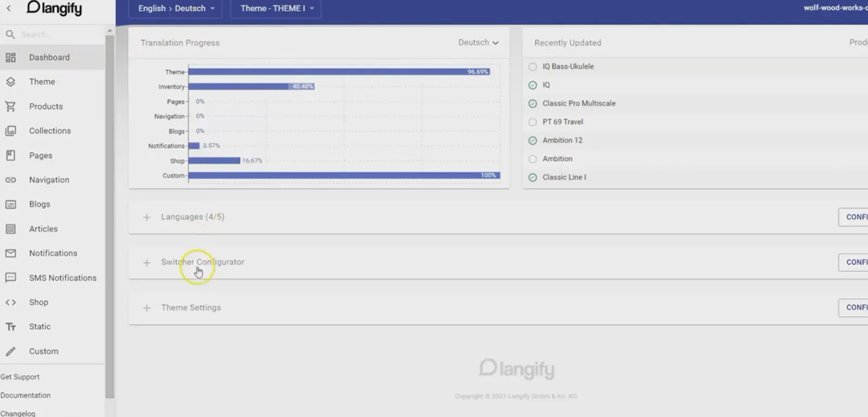Click the Static text-size icon
This screenshot has width=868, height=417.
(x=10, y=327)
